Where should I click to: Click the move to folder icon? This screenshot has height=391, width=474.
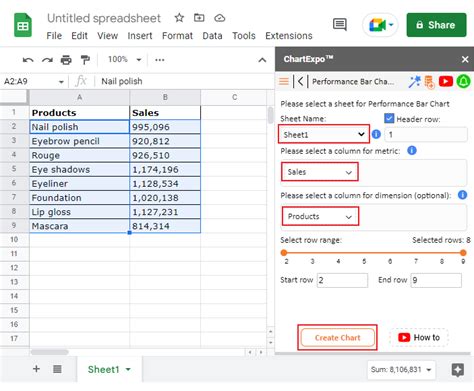(199, 18)
